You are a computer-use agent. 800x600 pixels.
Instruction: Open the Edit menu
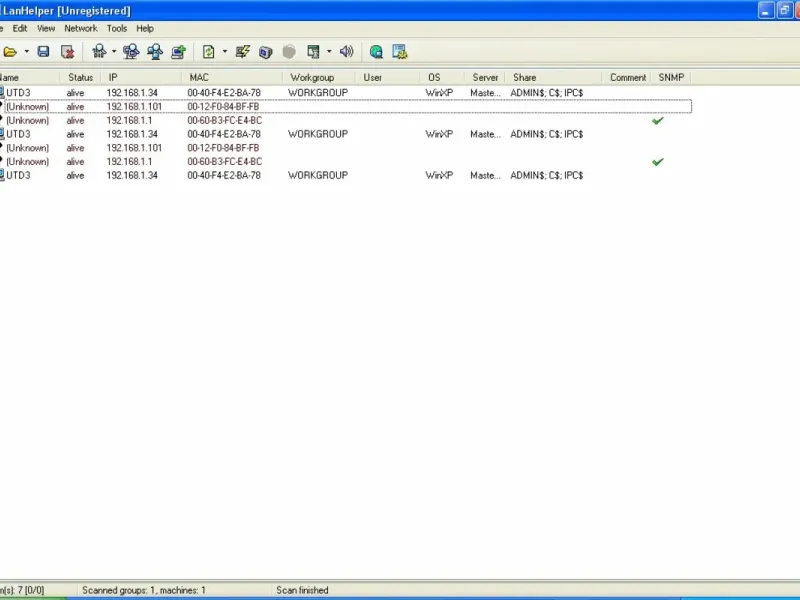click(x=20, y=29)
